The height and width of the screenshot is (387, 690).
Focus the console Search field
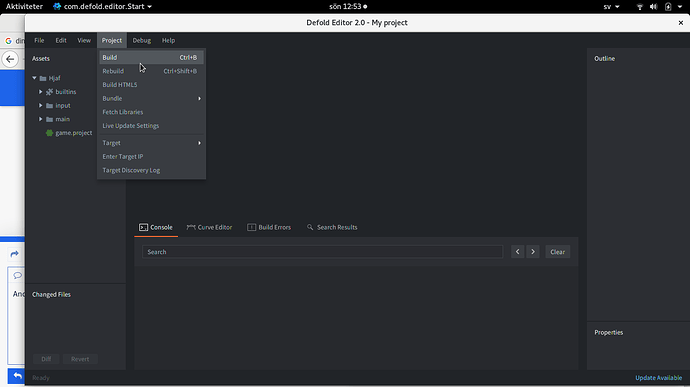coord(322,252)
